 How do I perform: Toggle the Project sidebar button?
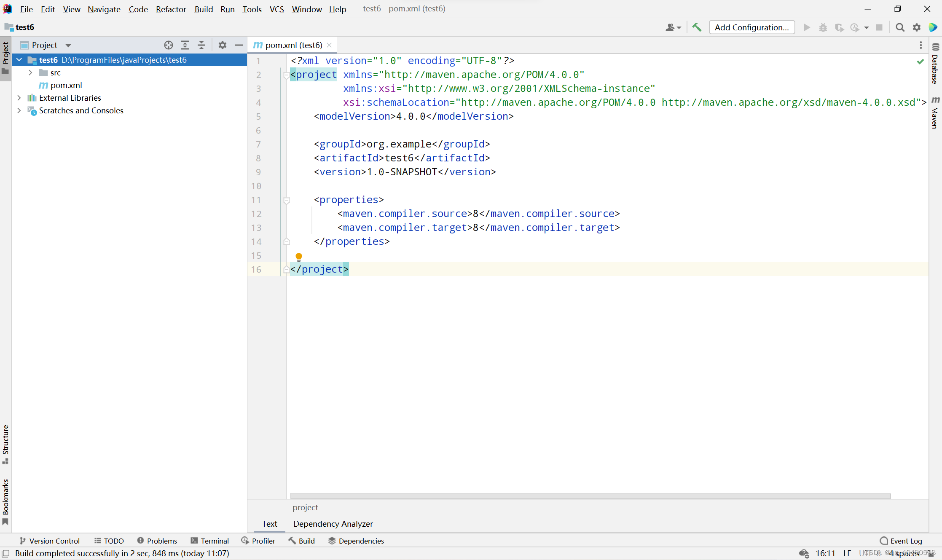tap(5, 58)
